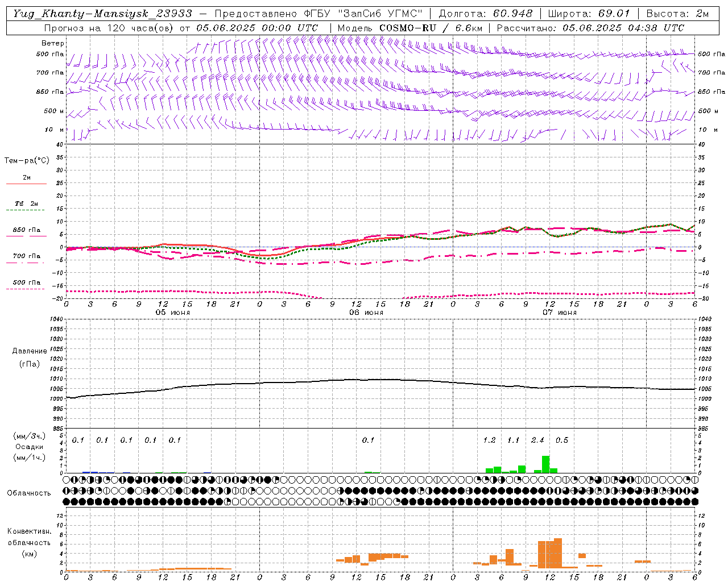Click the (гПа) unit label under Давление
Screen dimensions: 728x582
30,364
